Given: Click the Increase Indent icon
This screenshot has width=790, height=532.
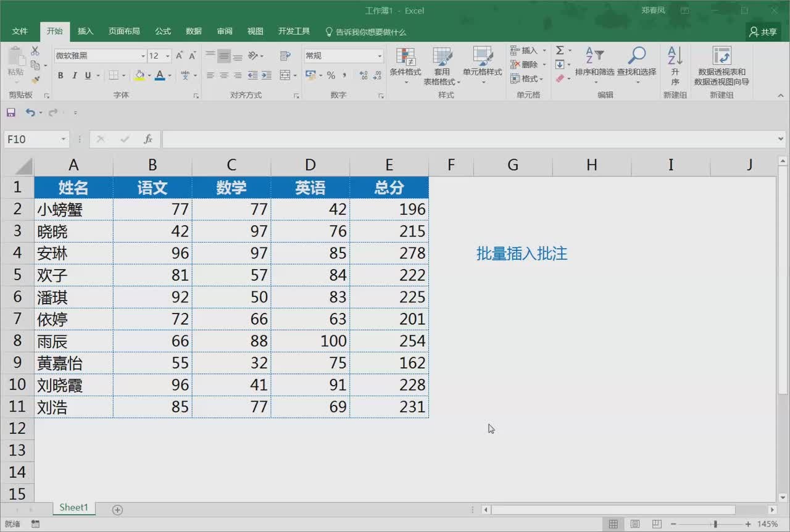Looking at the screenshot, I should pos(266,75).
